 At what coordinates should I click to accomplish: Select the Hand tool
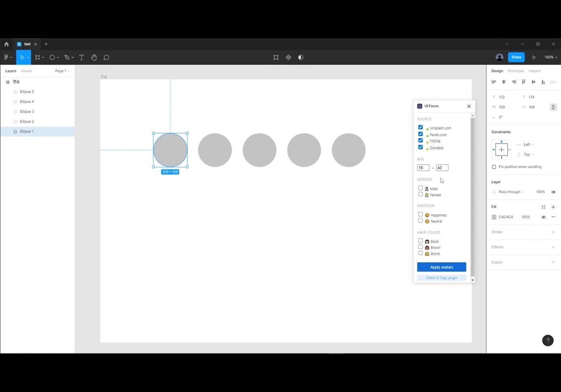pos(94,57)
